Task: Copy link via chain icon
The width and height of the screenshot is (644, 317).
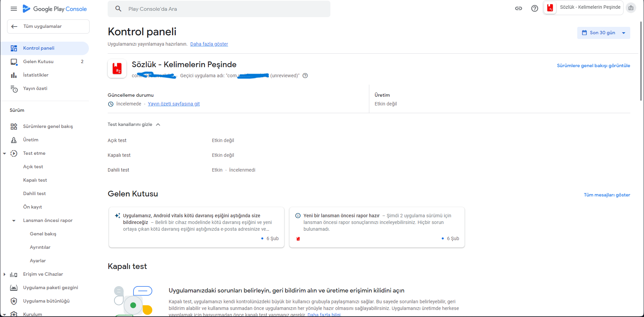Action: tap(519, 8)
